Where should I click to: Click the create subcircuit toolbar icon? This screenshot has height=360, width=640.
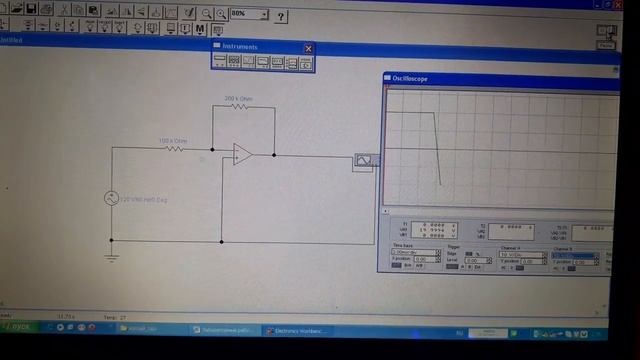(x=156, y=12)
